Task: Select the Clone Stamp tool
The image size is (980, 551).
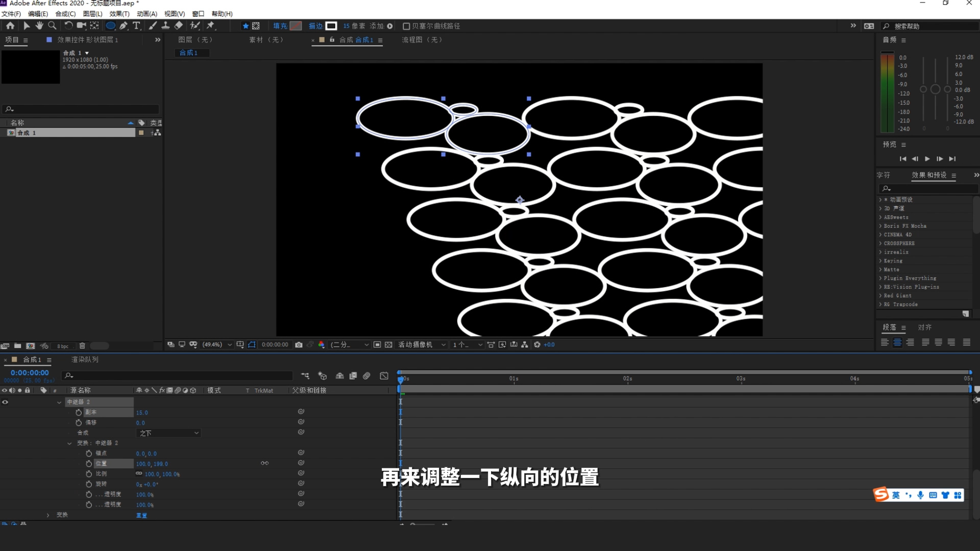Action: click(x=165, y=26)
